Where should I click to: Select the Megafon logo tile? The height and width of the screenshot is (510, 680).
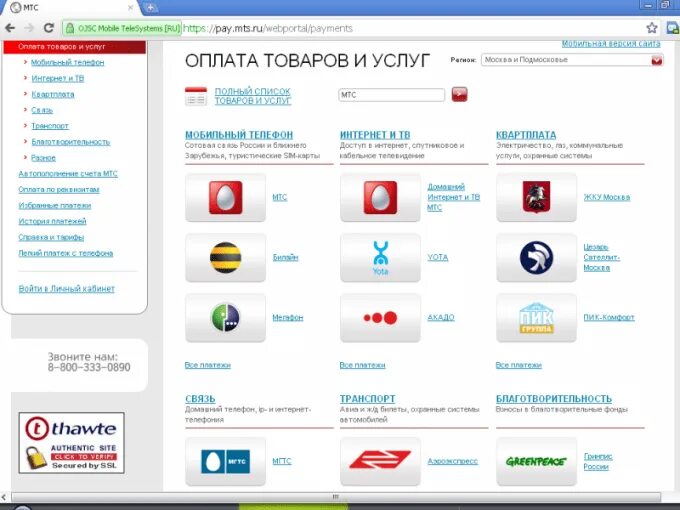click(x=225, y=317)
